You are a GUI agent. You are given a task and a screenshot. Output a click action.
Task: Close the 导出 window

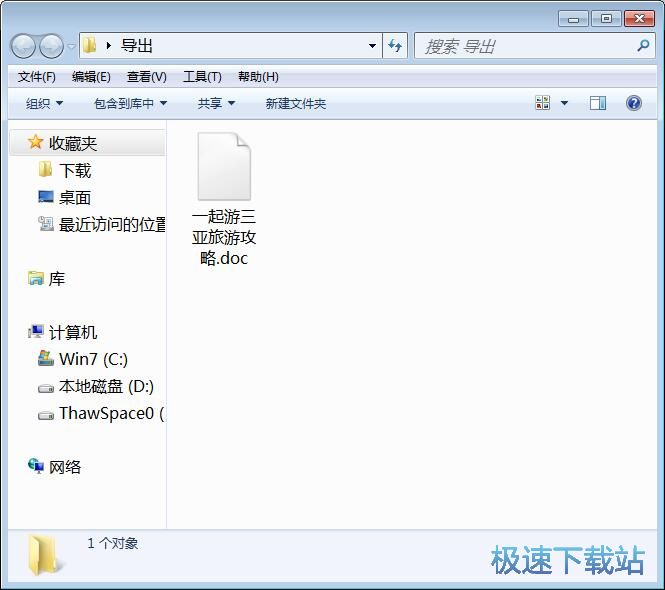tap(639, 19)
